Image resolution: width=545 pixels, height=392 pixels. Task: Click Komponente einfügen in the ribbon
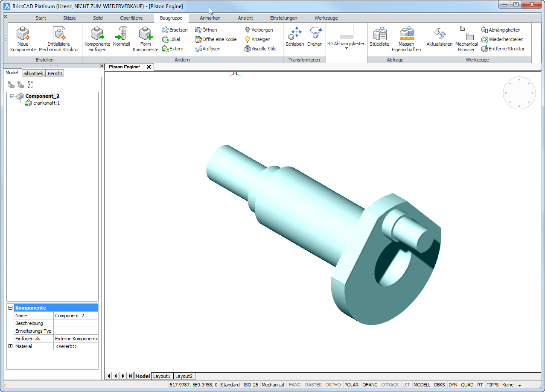(x=97, y=34)
